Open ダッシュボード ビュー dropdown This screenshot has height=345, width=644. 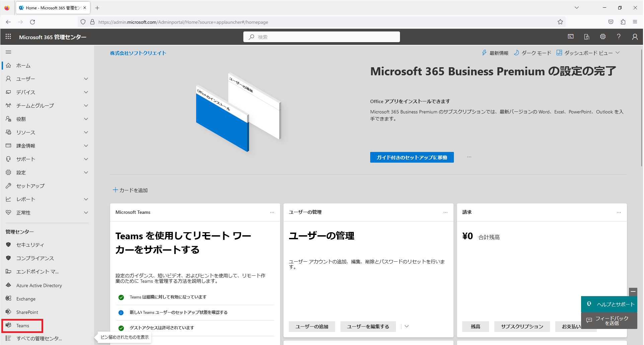tap(588, 53)
